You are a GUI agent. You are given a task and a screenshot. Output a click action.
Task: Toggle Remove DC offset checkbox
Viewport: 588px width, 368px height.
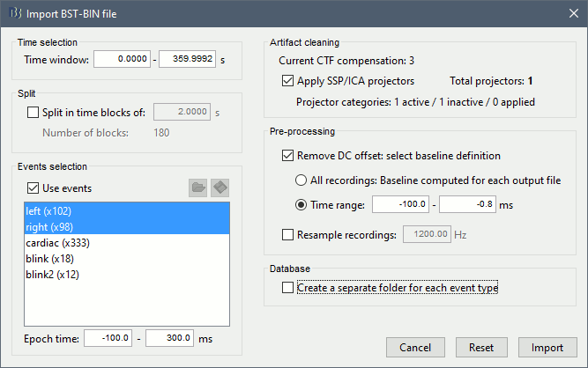click(x=288, y=156)
